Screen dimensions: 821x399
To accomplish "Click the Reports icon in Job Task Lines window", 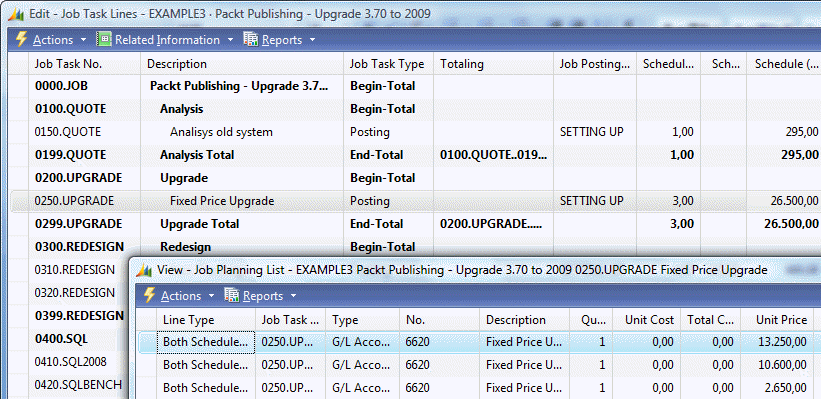I will click(251, 39).
